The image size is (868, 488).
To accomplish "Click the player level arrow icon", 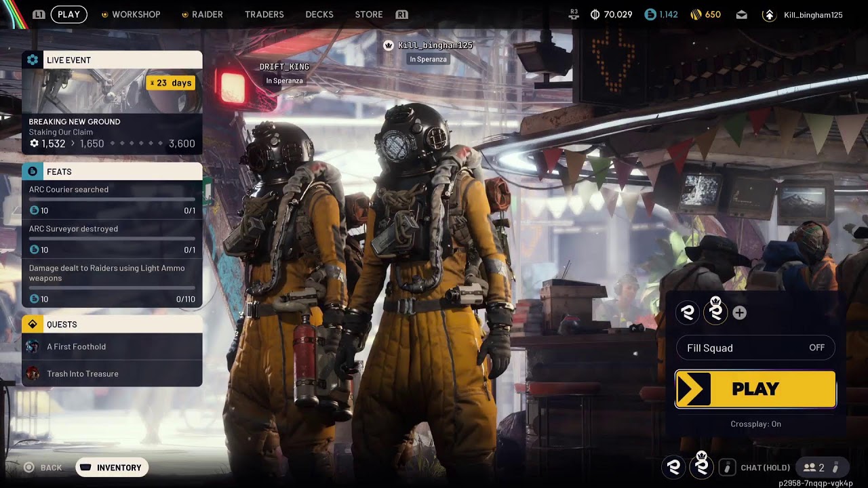I will (769, 14).
